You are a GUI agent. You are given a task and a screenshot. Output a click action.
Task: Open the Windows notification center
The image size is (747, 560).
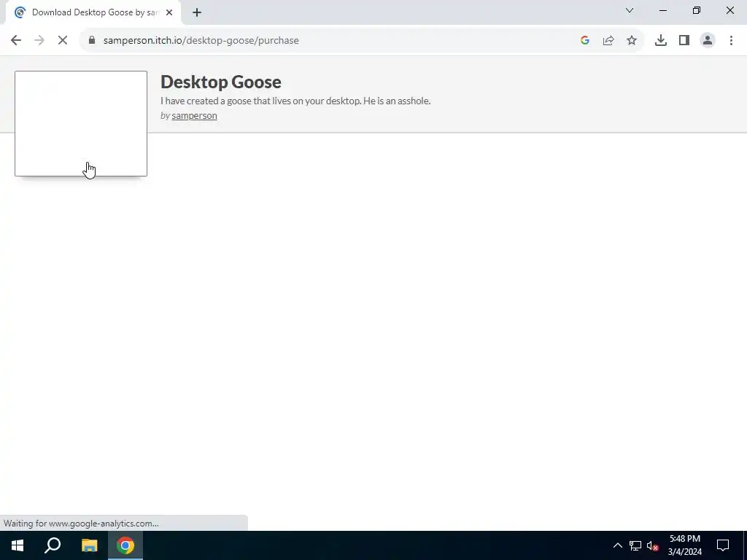pyautogui.click(x=723, y=545)
